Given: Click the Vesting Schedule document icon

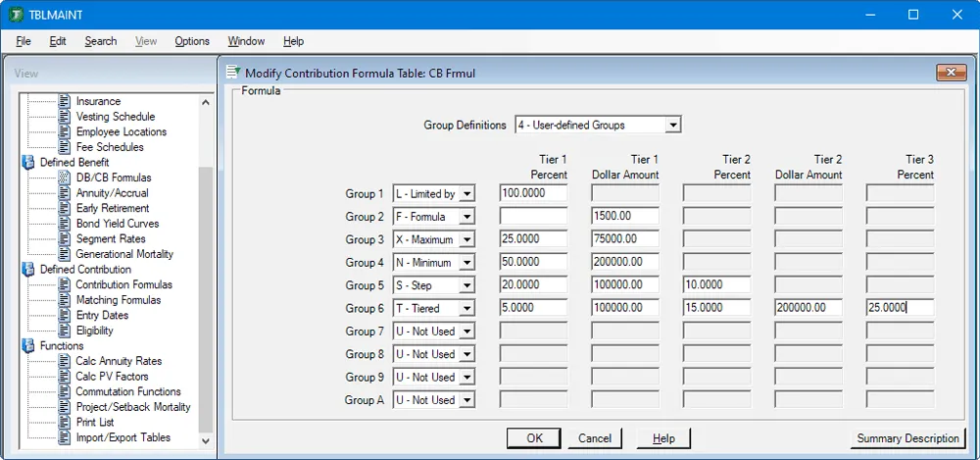Looking at the screenshot, I should point(65,117).
